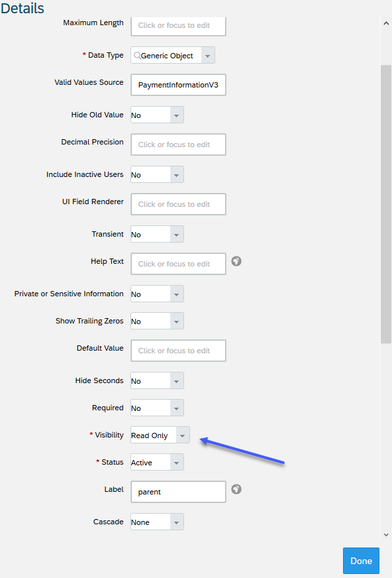Open the Cascade None dropdown
This screenshot has width=392, height=578.
click(157, 522)
